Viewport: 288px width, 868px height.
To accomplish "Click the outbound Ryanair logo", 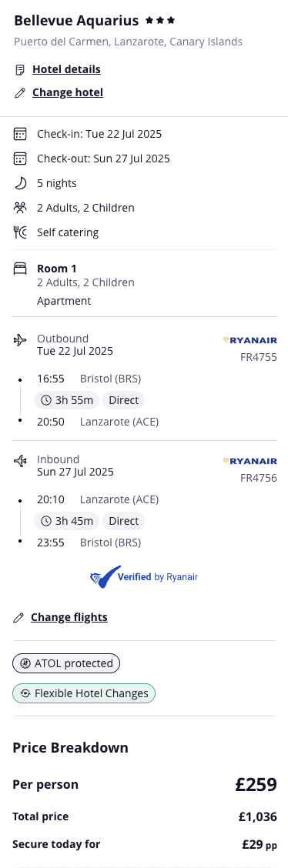I will coord(249,340).
